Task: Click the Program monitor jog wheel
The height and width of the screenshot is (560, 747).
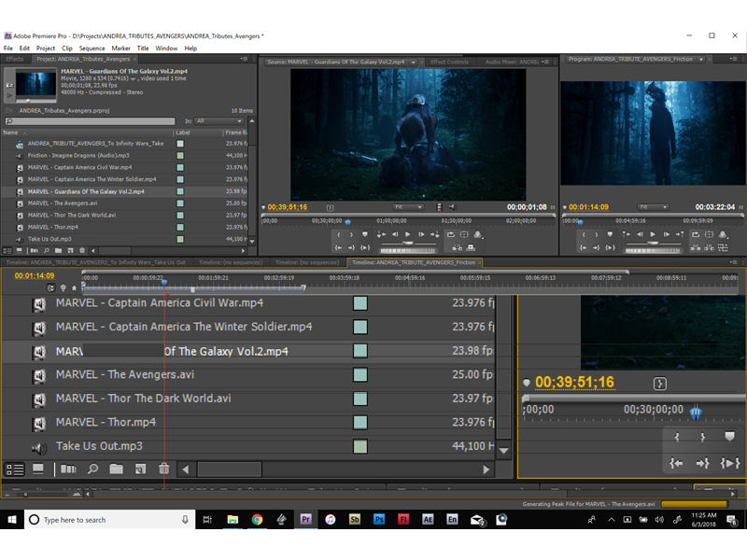Action: point(653,250)
